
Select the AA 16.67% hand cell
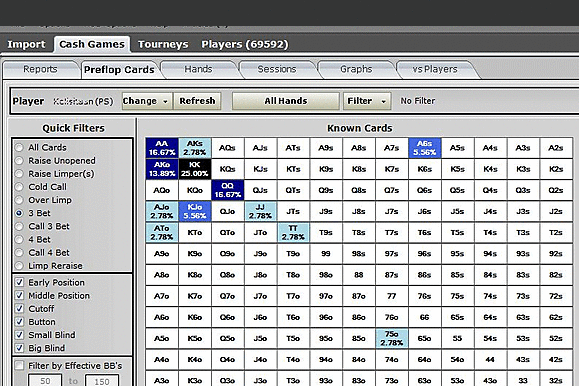162,148
